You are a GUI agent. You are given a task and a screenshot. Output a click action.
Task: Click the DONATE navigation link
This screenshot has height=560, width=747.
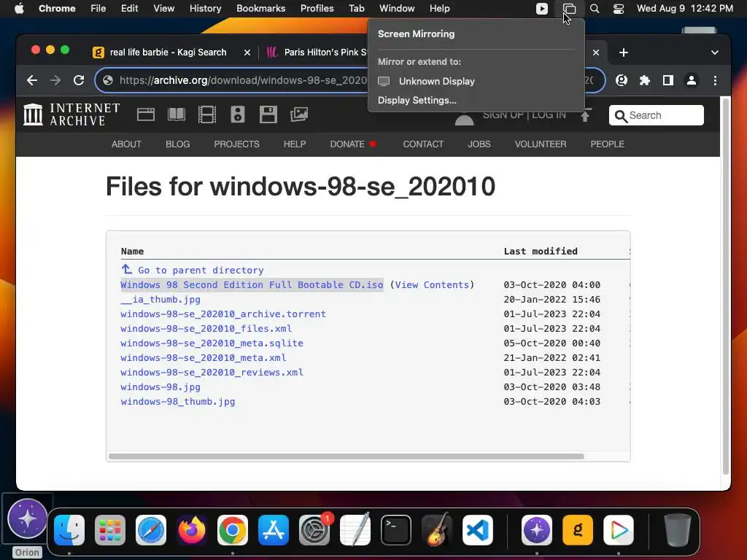click(353, 144)
